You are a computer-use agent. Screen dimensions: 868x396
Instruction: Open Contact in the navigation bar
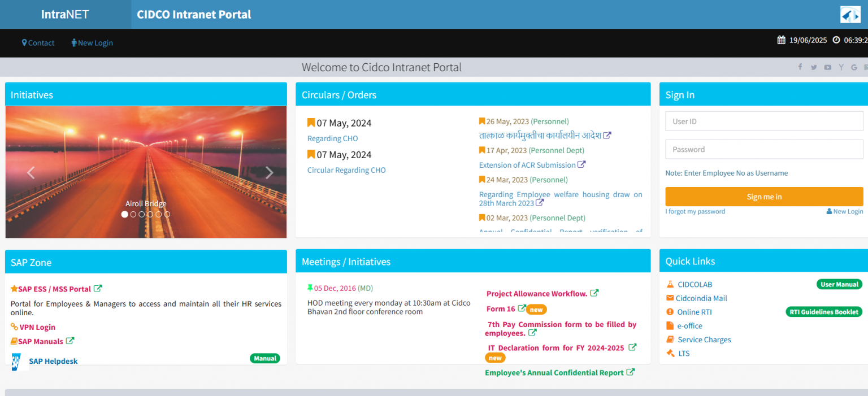(38, 43)
